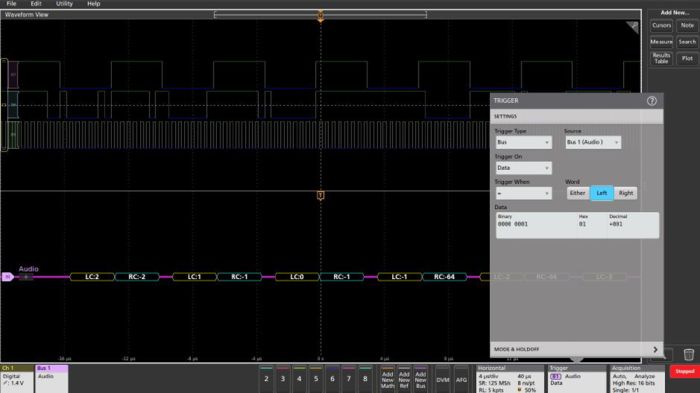The image size is (700, 393).
Task: Open the Results Table
Action: (661, 59)
